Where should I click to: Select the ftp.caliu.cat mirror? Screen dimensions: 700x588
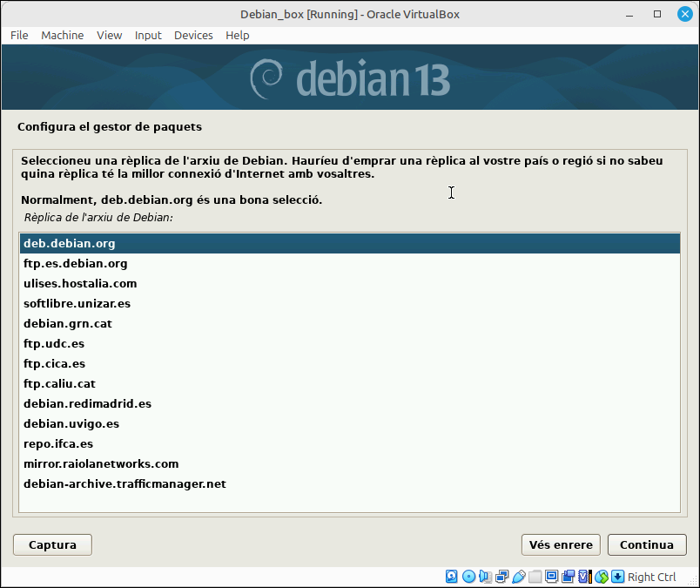349,384
